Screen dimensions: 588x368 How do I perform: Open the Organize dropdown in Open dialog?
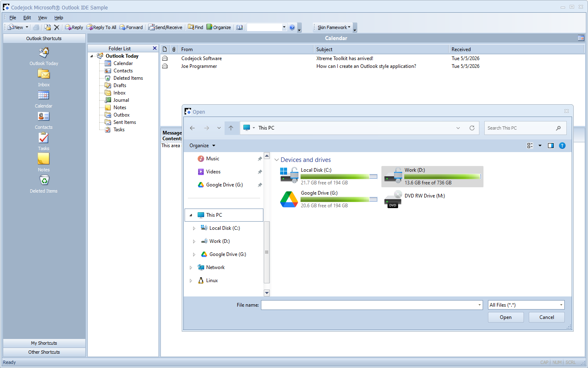[x=202, y=146]
